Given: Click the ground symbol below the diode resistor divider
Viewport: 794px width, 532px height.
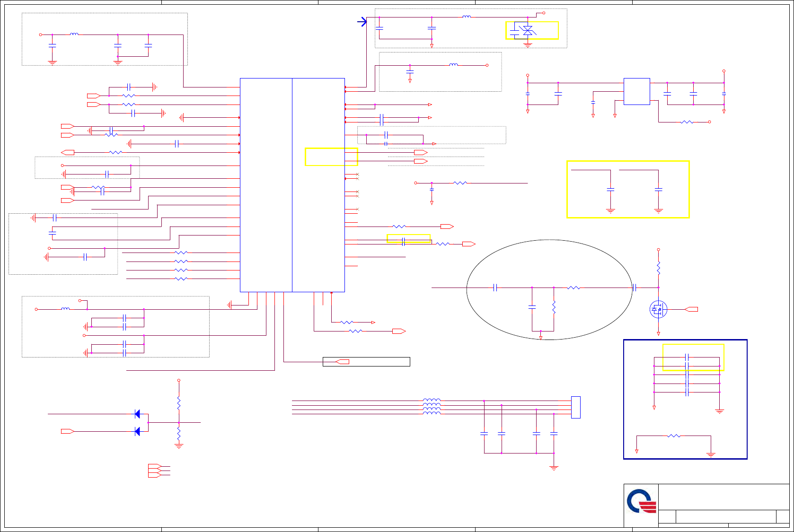Looking at the screenshot, I should coord(179,445).
